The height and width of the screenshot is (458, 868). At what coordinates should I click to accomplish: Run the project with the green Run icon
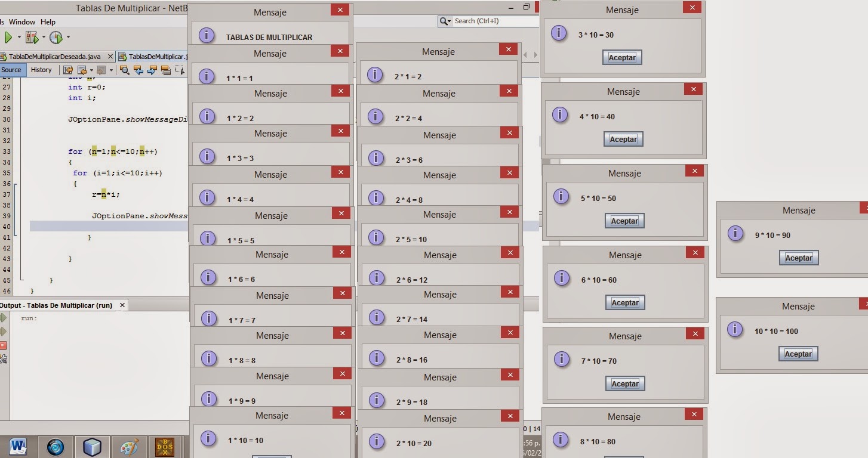tap(9, 37)
